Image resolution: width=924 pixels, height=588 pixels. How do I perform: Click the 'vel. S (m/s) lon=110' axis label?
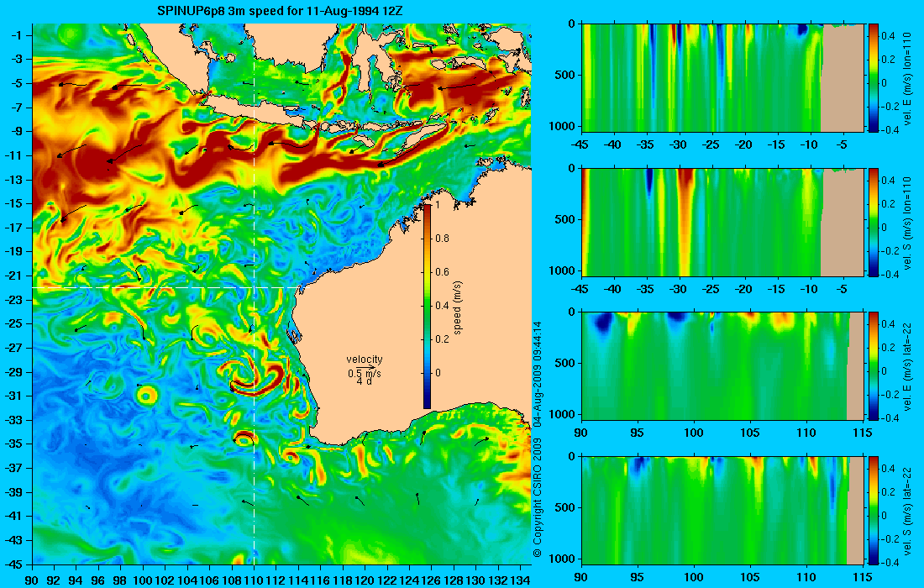(908, 223)
